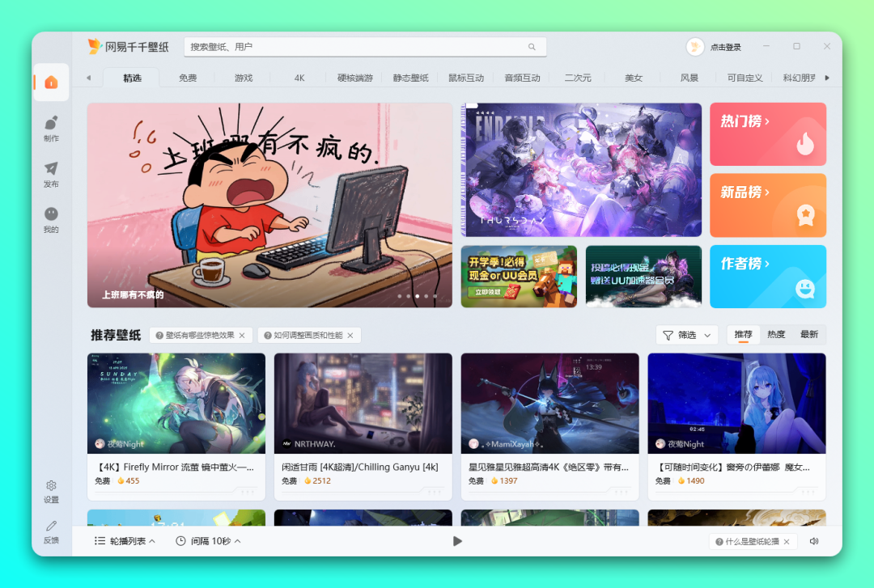
Task: Expand the 筛选 filter dropdown
Action: 687,335
